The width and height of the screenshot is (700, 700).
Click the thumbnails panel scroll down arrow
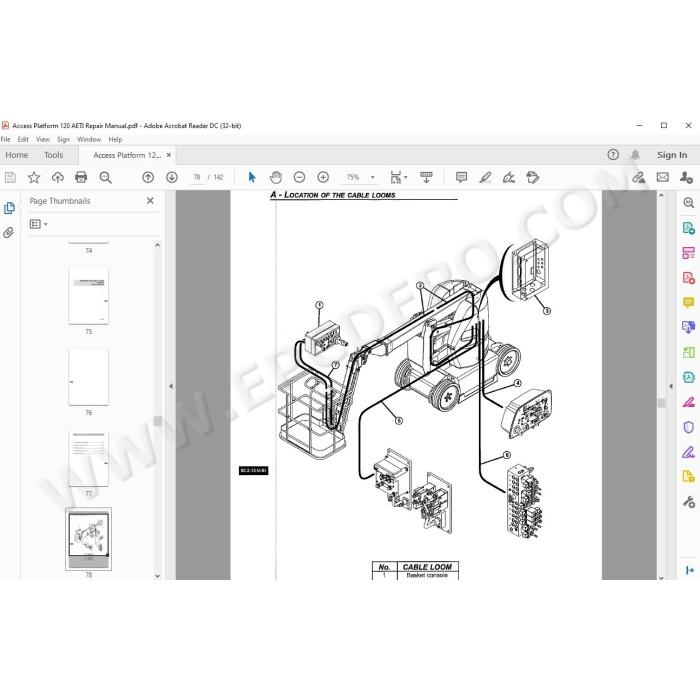pos(157,576)
